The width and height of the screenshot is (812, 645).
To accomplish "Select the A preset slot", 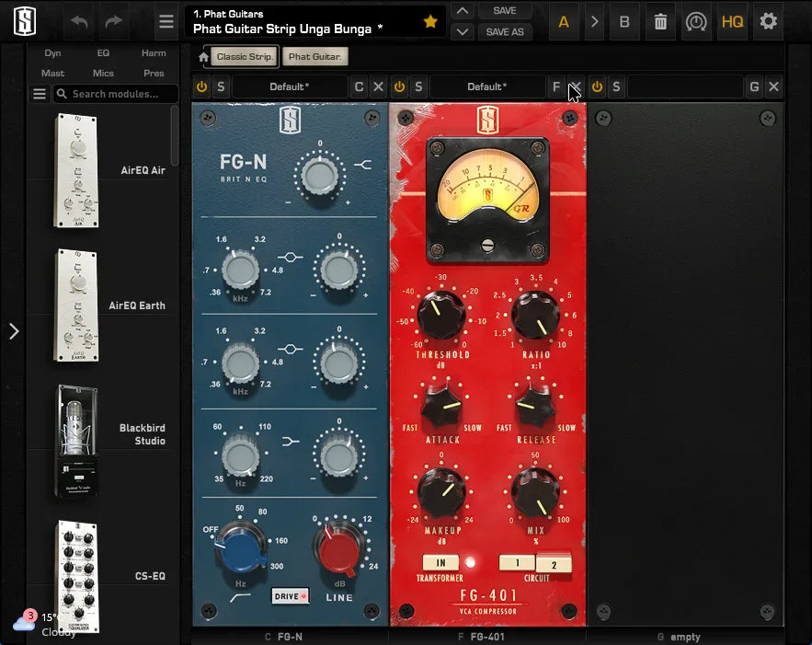I will [x=564, y=21].
